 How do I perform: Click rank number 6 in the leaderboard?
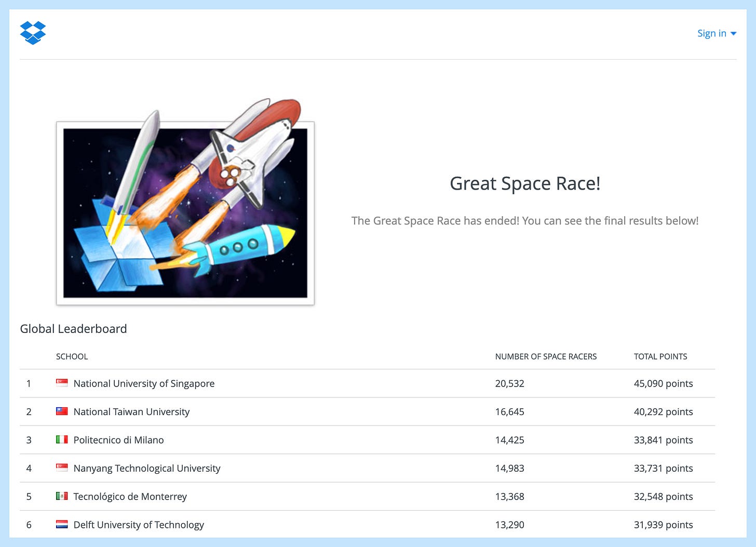(29, 525)
